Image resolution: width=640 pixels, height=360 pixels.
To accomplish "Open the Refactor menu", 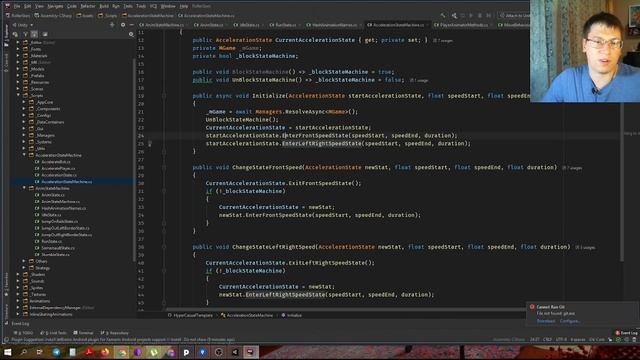I will [87, 6].
